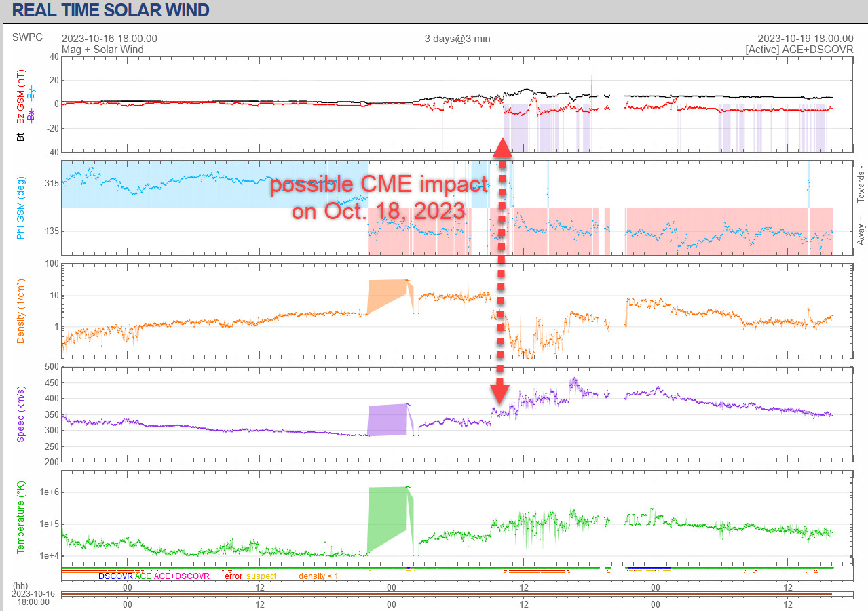This screenshot has width=868, height=611.
Task: Click the density < 1 legend entry
Action: click(x=318, y=576)
